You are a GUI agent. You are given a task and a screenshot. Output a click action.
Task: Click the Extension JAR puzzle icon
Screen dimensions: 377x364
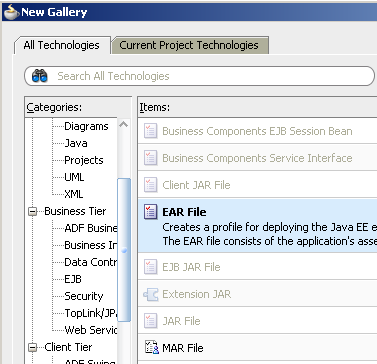coord(151,294)
